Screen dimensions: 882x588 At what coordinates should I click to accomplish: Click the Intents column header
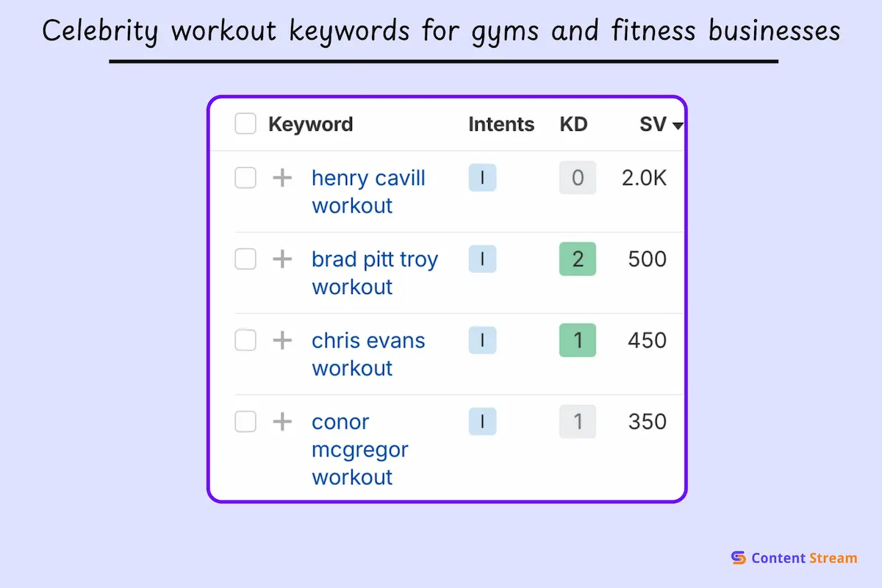pyautogui.click(x=501, y=124)
